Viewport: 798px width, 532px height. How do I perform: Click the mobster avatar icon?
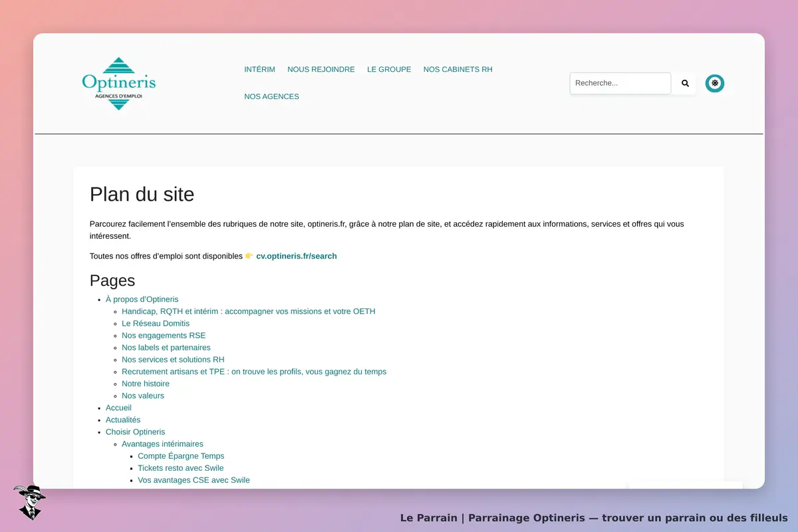point(29,502)
